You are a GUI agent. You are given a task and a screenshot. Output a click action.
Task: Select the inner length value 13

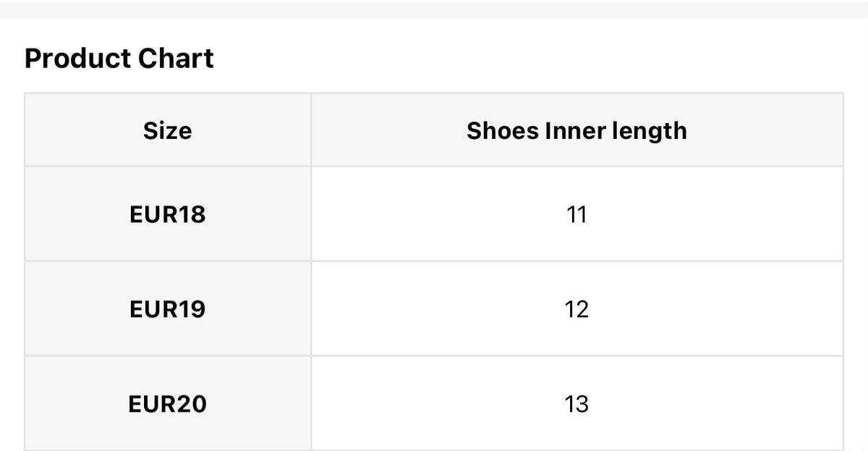(x=577, y=403)
